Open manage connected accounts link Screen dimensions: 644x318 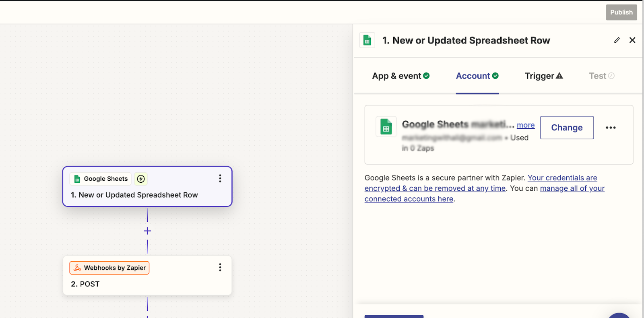[x=485, y=194]
